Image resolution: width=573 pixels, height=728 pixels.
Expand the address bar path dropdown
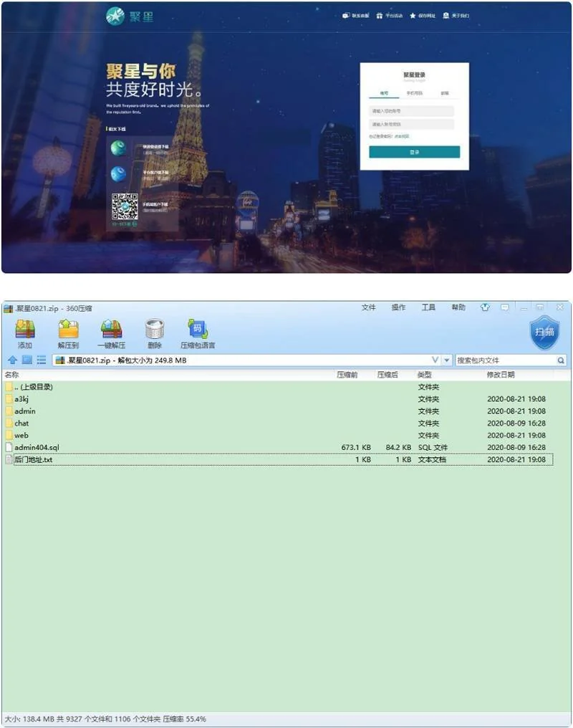point(447,360)
